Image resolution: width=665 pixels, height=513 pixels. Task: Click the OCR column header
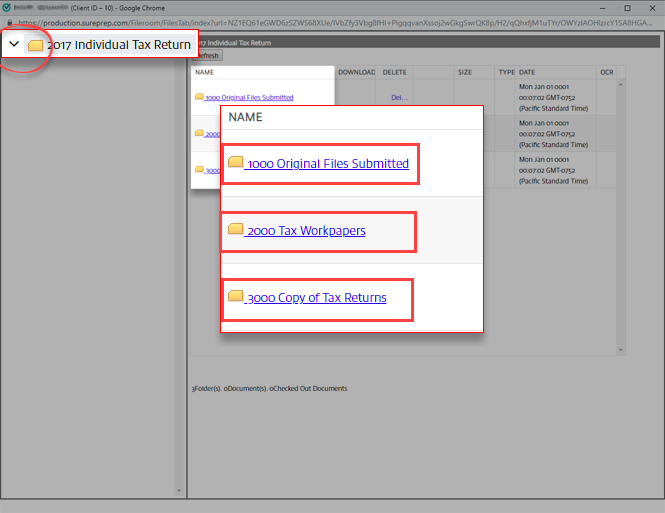pyautogui.click(x=606, y=72)
